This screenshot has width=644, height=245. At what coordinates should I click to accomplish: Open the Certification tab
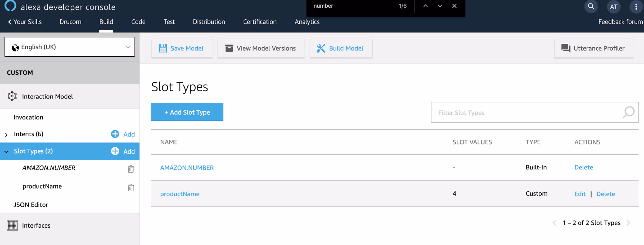pos(260,22)
